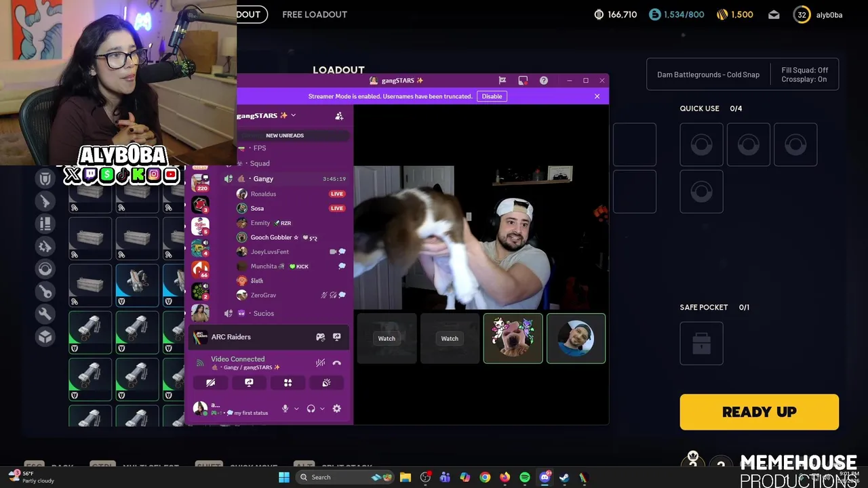Open the FPS voice channel
This screenshot has width=868, height=488.
260,148
